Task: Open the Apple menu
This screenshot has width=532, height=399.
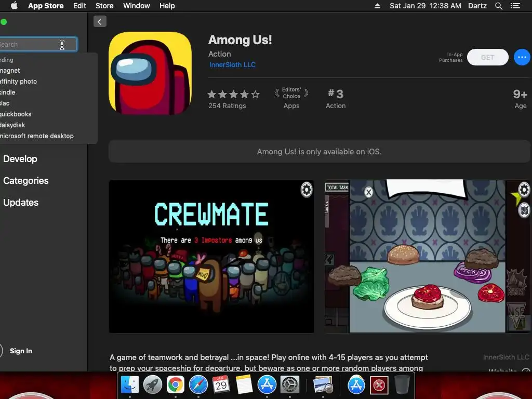Action: 14,6
